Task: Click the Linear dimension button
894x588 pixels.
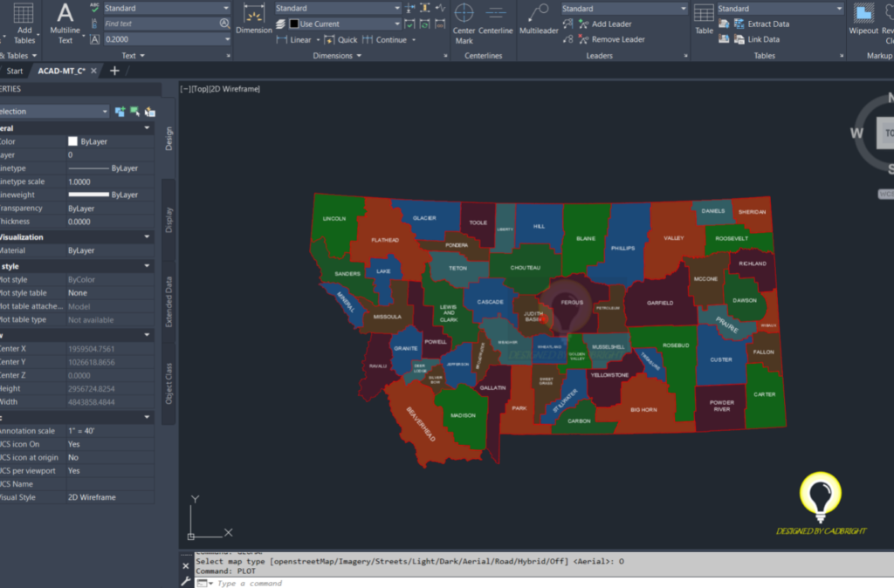Action: pos(294,39)
